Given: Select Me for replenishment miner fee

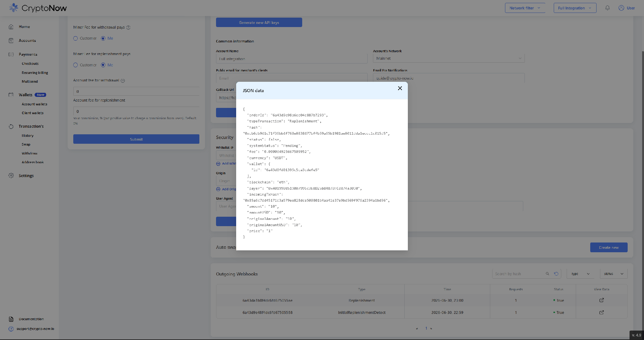Looking at the screenshot, I should click(x=103, y=65).
